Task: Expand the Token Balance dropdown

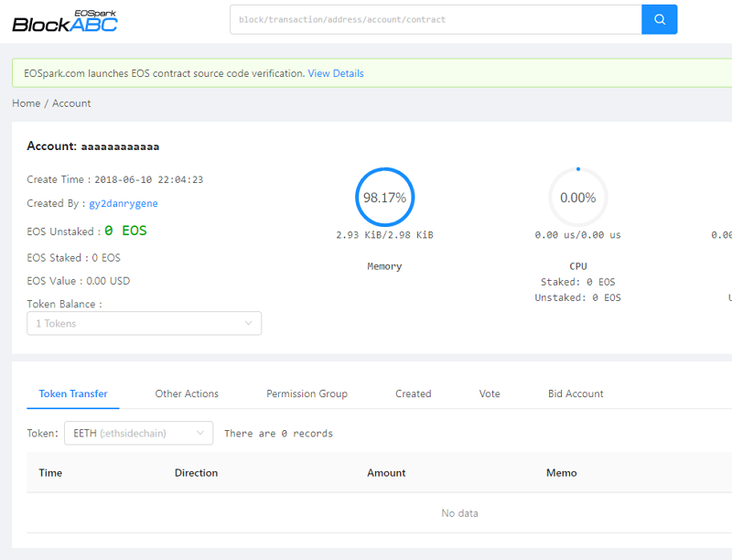Action: point(144,324)
